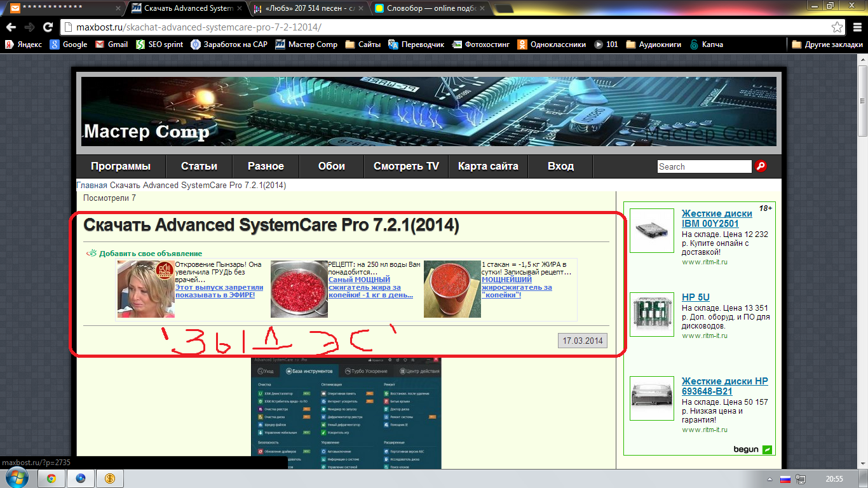The height and width of the screenshot is (488, 868).
Task: Open the Разное menu item
Action: 266,166
